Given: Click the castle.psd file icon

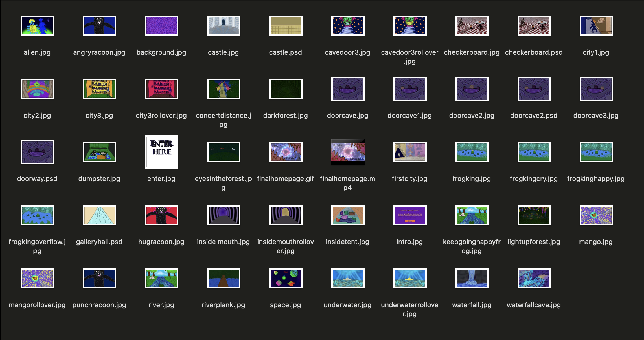Looking at the screenshot, I should [286, 26].
